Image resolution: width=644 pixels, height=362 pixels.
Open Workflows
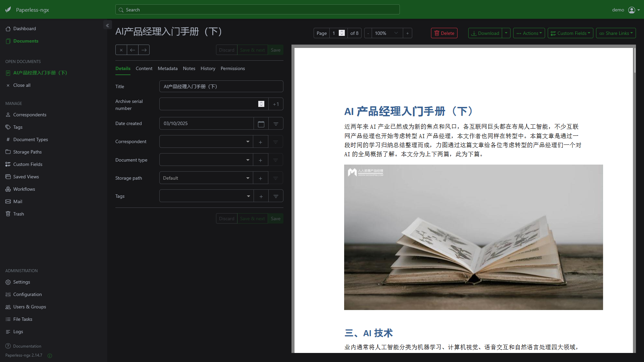(54, 189)
